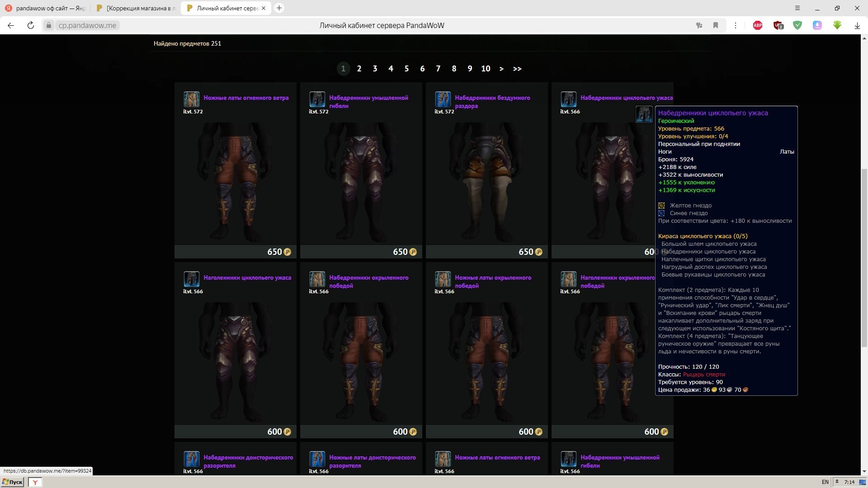Buy Набедренники бездумного раздора for 650
Screen dimensions: 868x488
point(487,252)
